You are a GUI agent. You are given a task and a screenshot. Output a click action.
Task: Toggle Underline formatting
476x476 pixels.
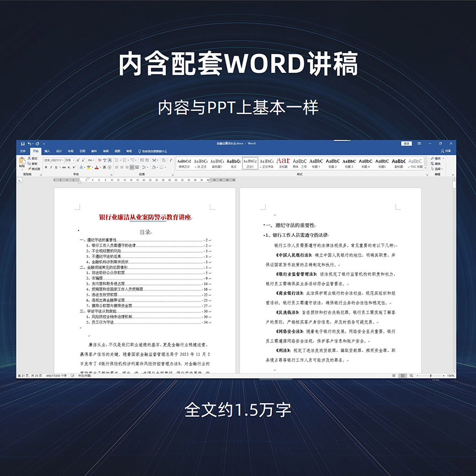(x=56, y=167)
